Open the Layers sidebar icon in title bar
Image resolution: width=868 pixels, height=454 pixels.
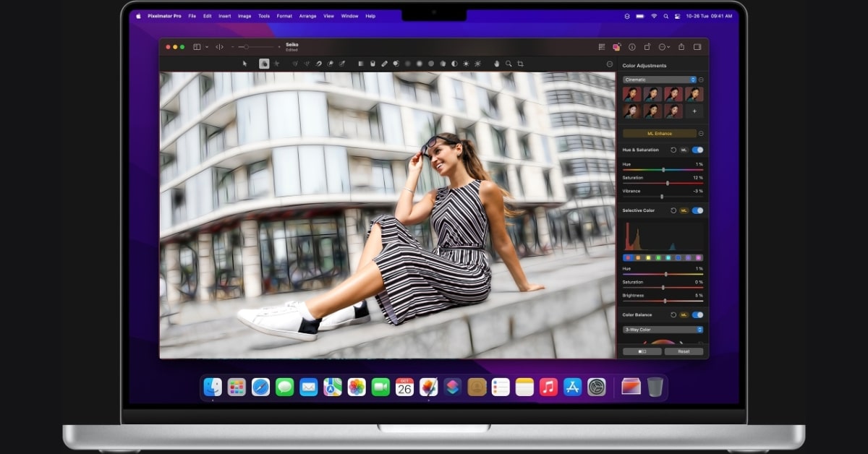pos(197,47)
